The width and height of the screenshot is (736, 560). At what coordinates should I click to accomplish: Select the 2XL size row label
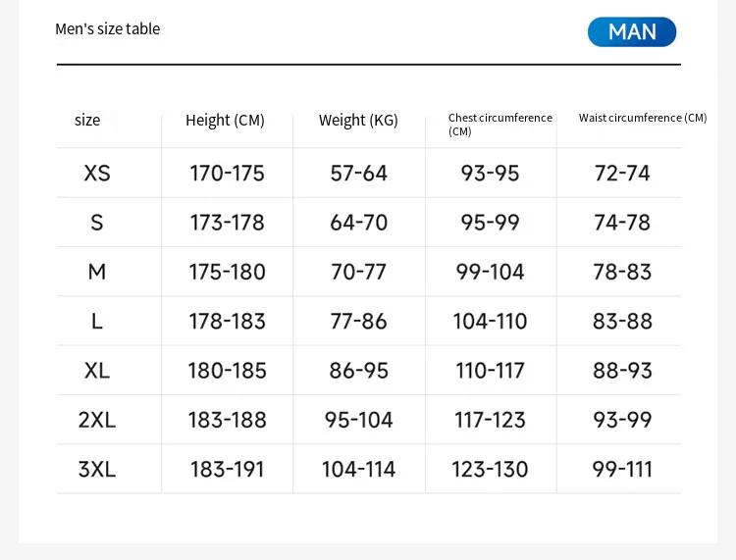click(97, 420)
